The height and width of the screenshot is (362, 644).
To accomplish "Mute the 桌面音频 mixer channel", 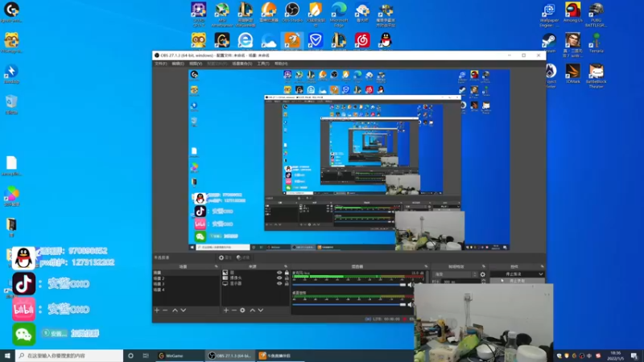I will (410, 305).
